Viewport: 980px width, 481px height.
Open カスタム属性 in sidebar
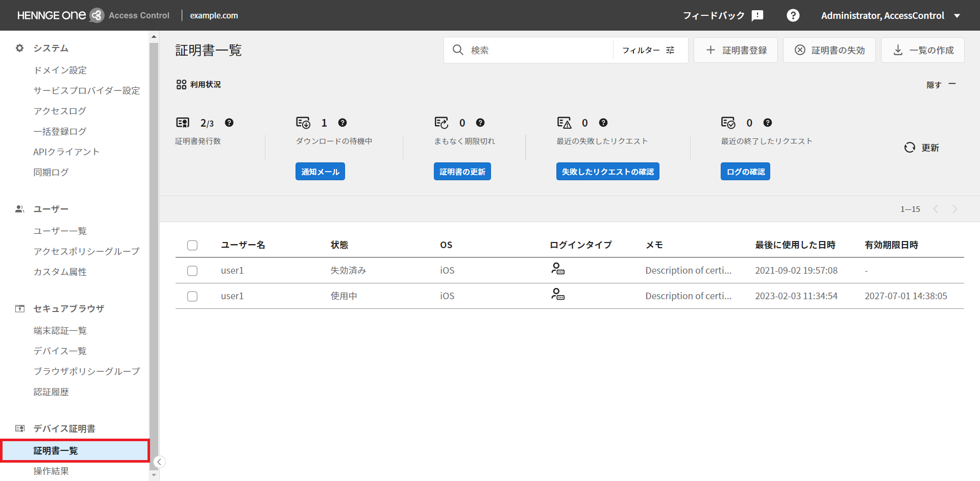[x=60, y=272]
